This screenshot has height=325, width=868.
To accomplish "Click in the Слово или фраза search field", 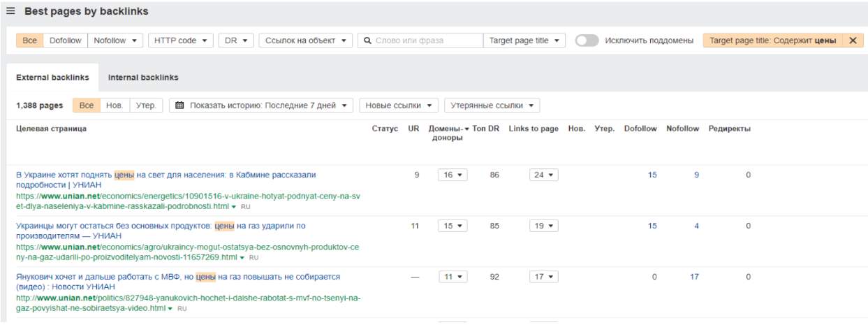I will pos(426,41).
